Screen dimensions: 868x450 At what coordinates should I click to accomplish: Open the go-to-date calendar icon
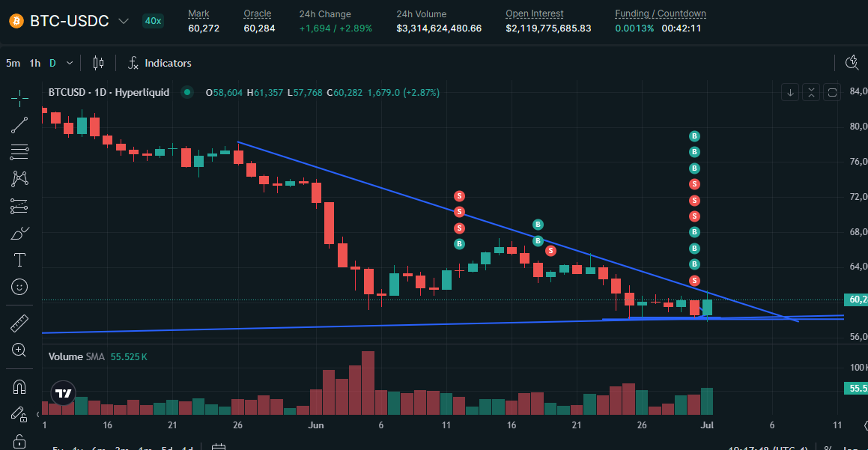[219, 446]
